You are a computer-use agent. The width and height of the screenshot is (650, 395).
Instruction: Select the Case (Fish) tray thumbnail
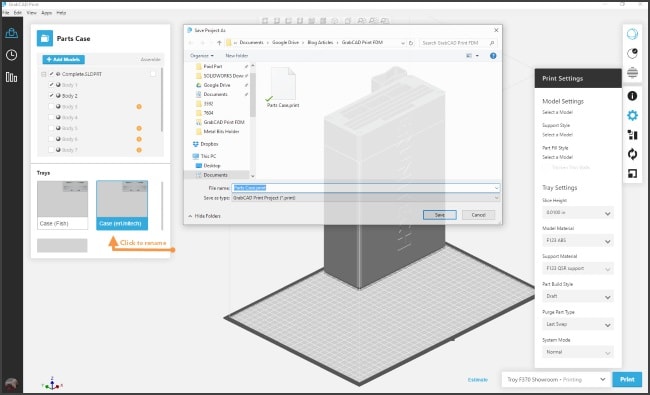62,205
